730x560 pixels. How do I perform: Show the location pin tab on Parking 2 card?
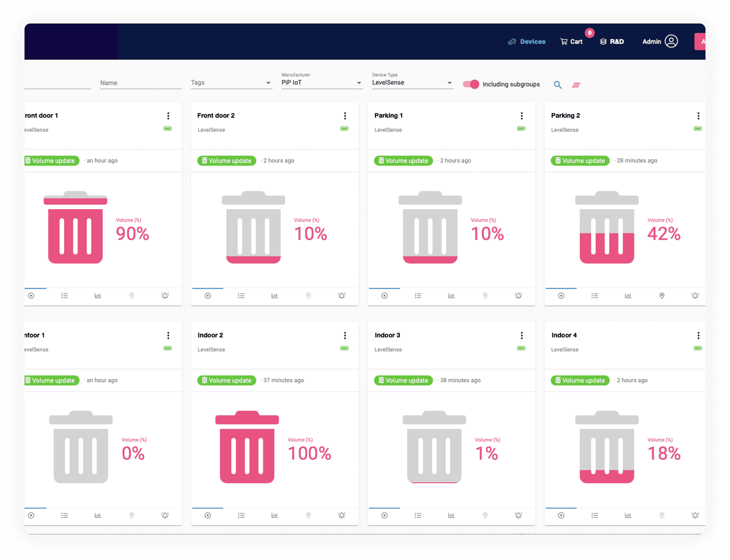pos(662,296)
